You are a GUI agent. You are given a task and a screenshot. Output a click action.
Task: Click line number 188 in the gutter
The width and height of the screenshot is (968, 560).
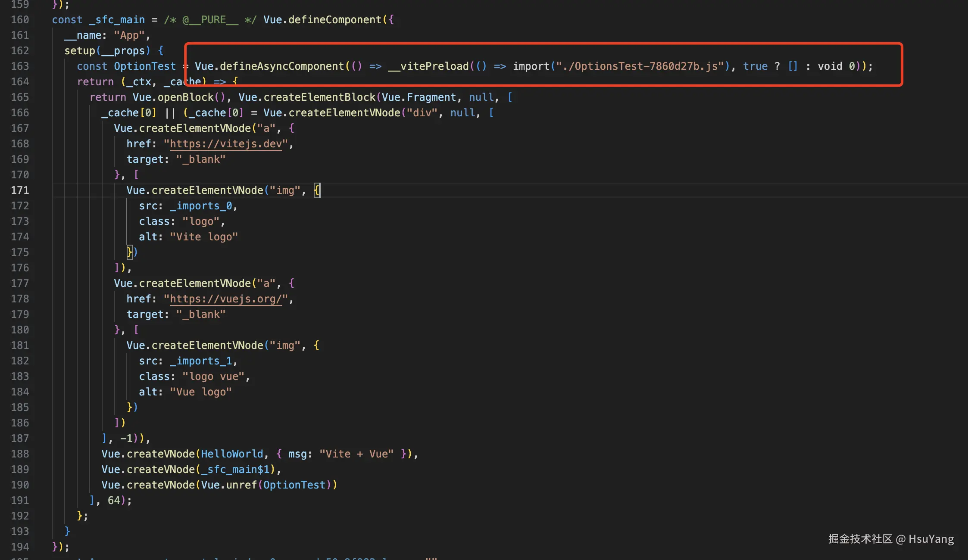pos(20,454)
